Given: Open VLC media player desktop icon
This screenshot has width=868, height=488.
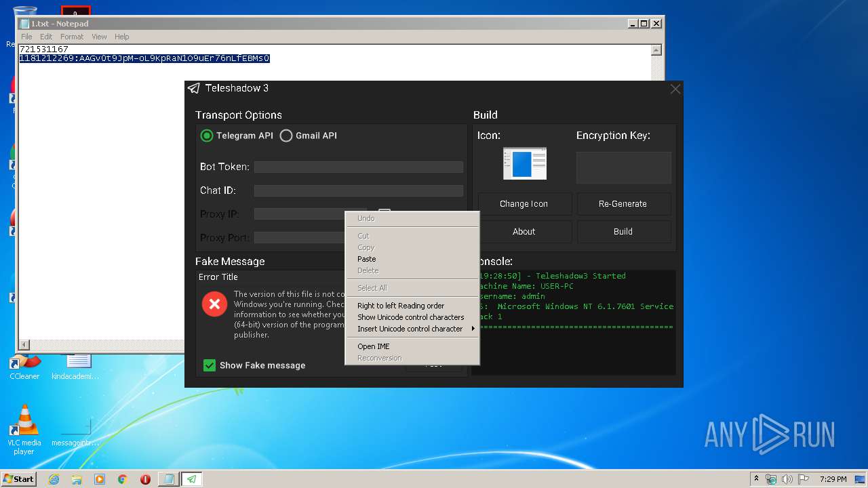Looking at the screenshot, I should [24, 429].
